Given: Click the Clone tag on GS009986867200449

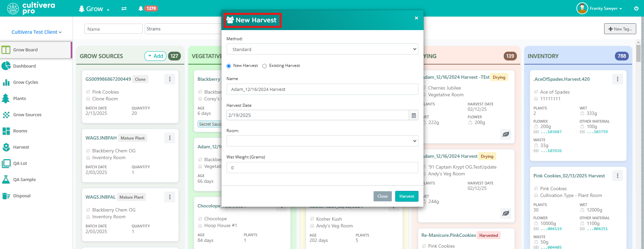Looking at the screenshot, I should coord(140,79).
